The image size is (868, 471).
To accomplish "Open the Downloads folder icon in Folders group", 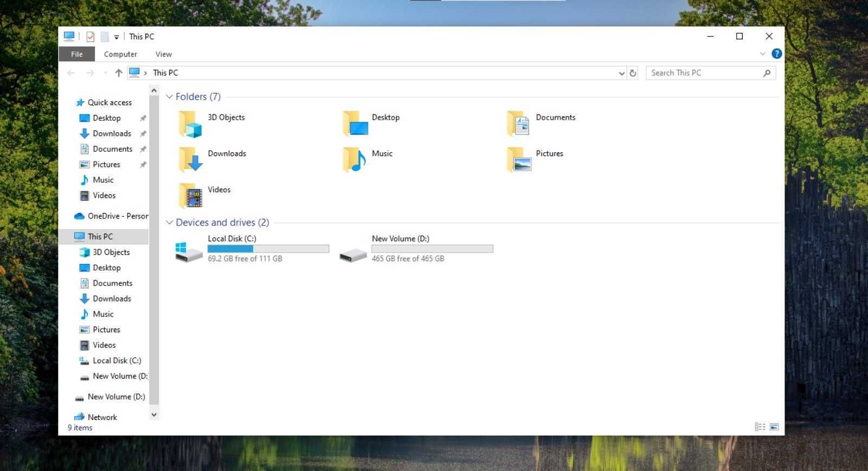I will 190,160.
